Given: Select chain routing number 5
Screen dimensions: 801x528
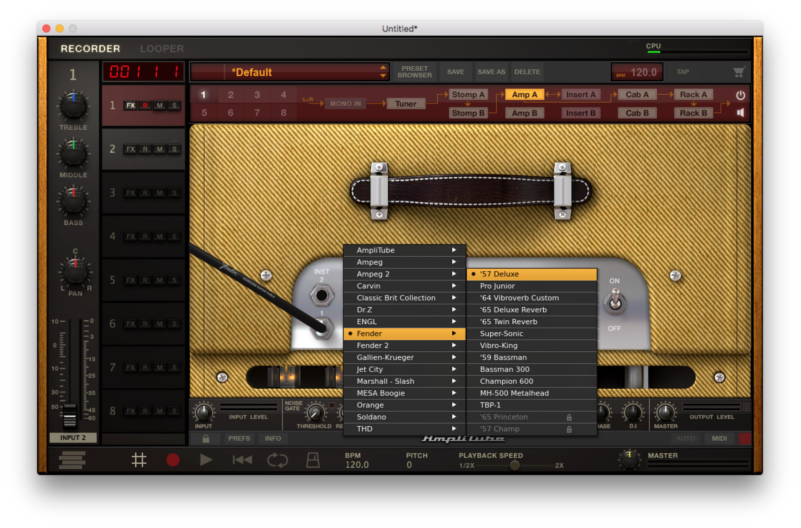Looking at the screenshot, I should (204, 113).
